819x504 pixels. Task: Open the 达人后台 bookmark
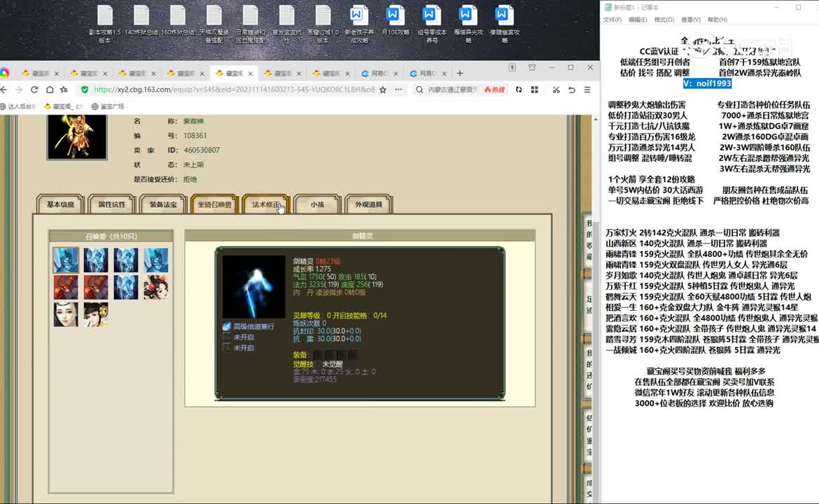coord(18,106)
